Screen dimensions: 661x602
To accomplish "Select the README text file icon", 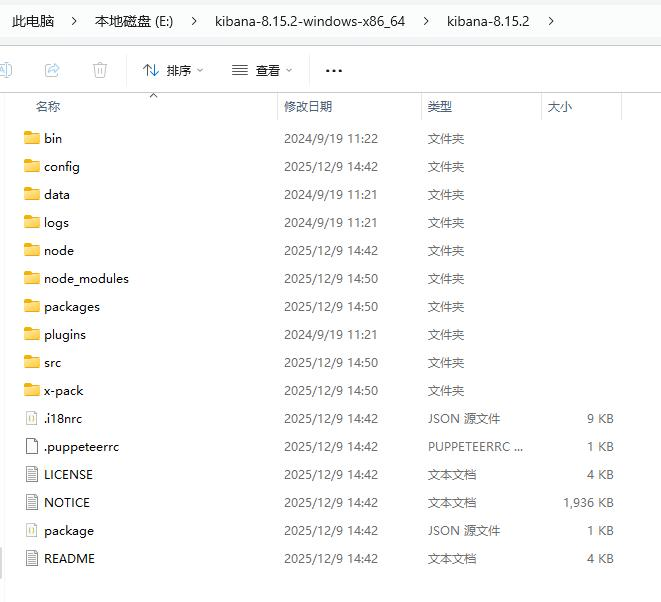I will click(x=32, y=558).
